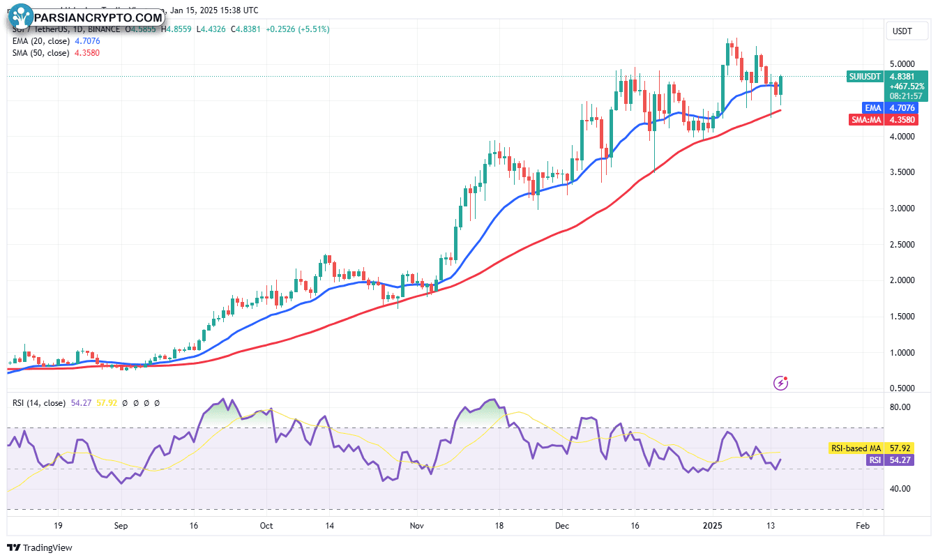Open the TradingView logo link
This screenshot has height=560, width=938.
[x=40, y=548]
